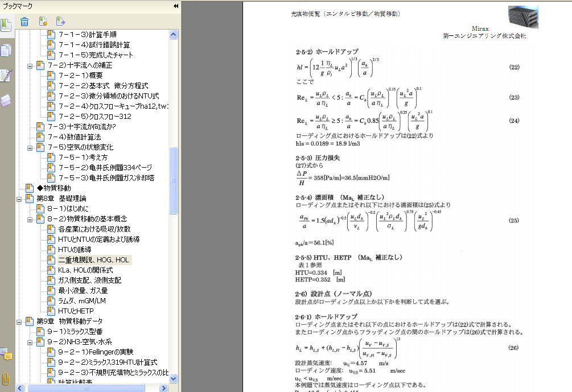This screenshot has height=392, width=572.
Task: Collapse the bookmarks pane with double arrow
Action: [x=176, y=6]
